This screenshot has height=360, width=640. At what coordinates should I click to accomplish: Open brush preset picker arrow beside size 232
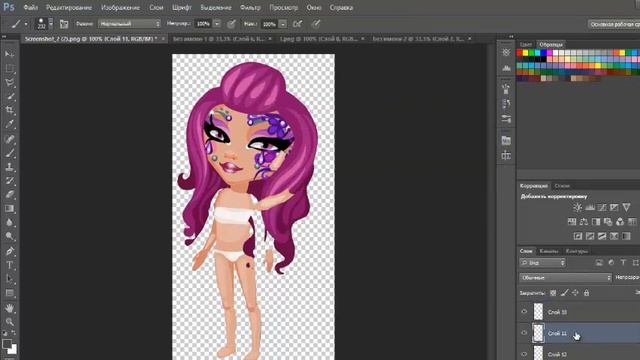51,24
